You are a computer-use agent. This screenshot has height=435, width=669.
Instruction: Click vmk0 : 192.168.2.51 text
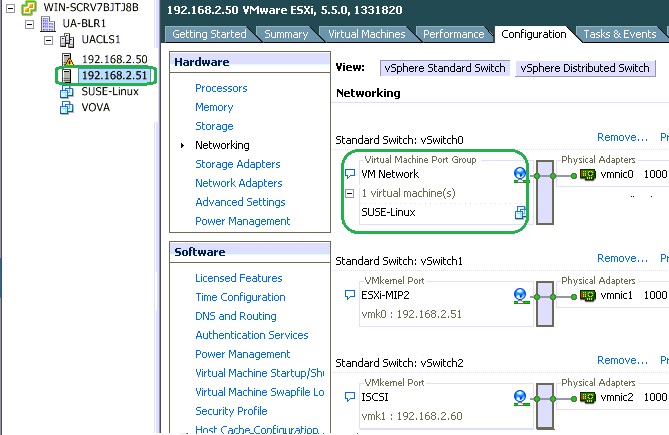pos(411,314)
